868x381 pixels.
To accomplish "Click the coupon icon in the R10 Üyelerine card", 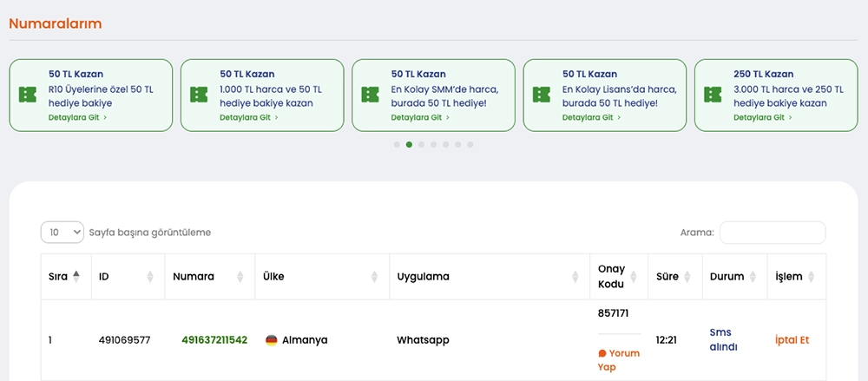I will pyautogui.click(x=27, y=95).
